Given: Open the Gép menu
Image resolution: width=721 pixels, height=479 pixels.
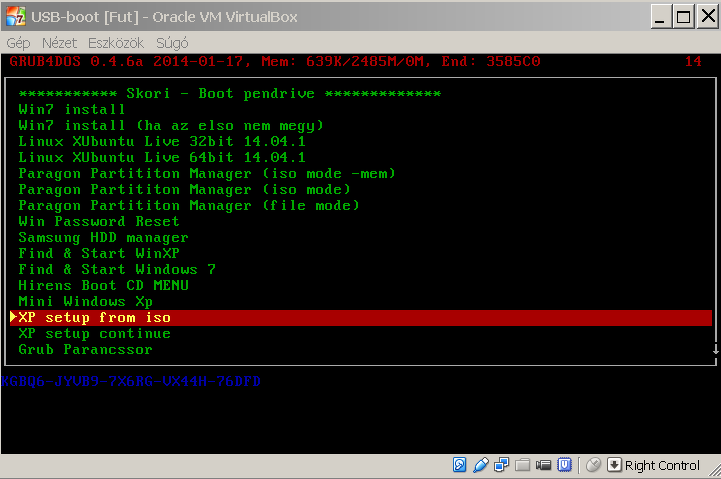Looking at the screenshot, I should (x=18, y=43).
